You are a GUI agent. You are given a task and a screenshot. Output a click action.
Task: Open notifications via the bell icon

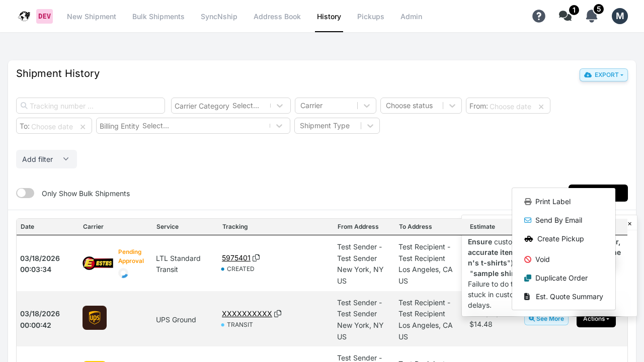coord(591,16)
